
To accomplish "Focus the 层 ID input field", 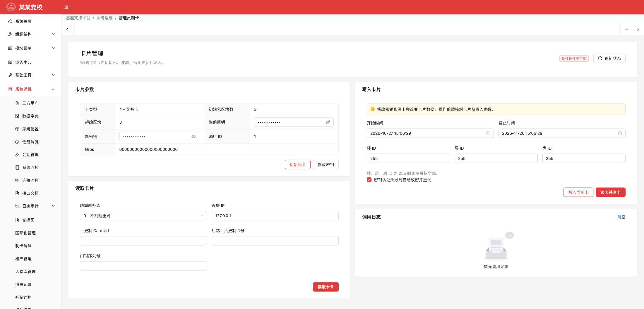I will click(496, 158).
